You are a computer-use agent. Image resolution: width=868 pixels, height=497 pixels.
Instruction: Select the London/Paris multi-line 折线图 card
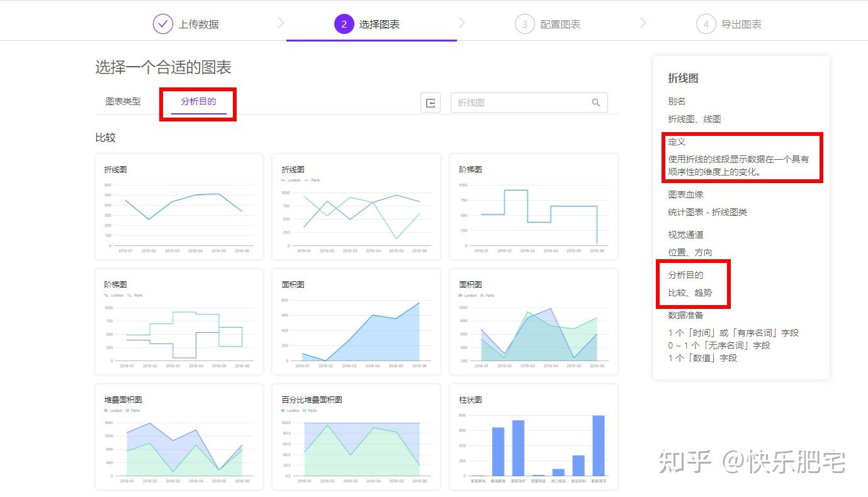tap(356, 206)
